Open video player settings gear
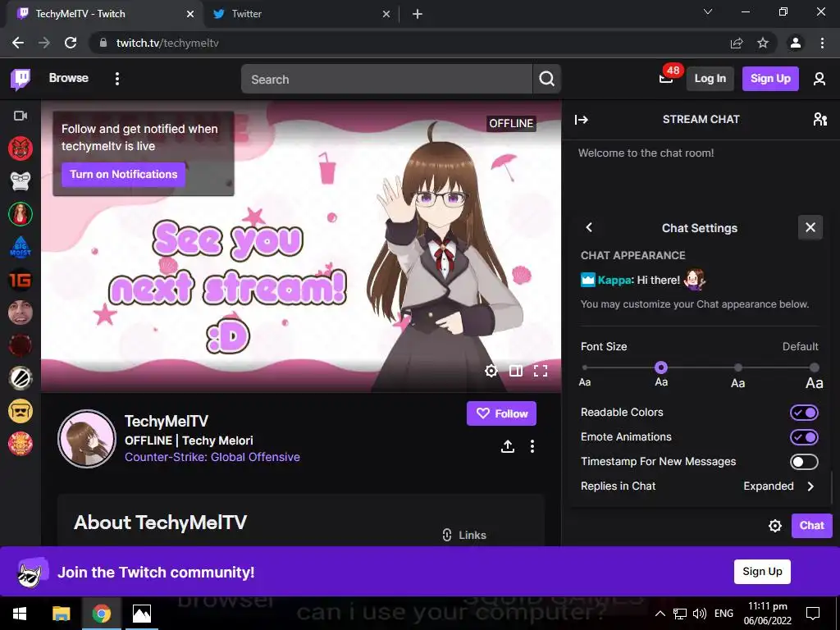Screen dimensions: 840x630 click(x=491, y=371)
